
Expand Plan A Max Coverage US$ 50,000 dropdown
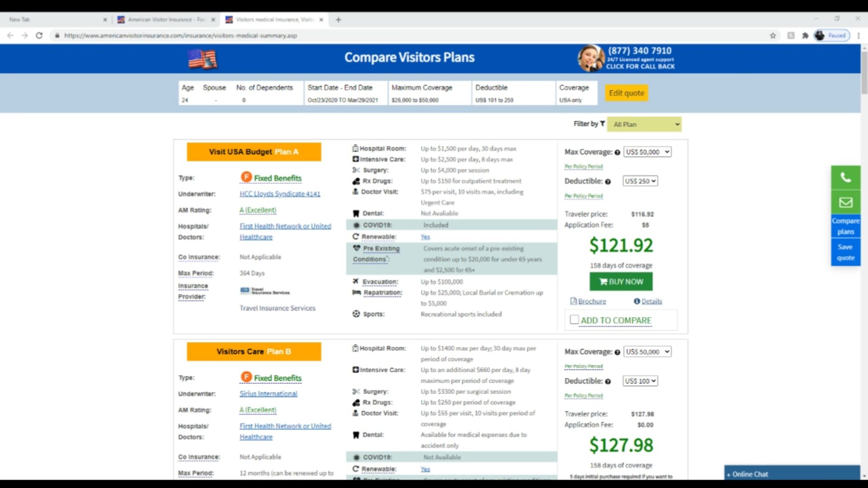tap(647, 152)
